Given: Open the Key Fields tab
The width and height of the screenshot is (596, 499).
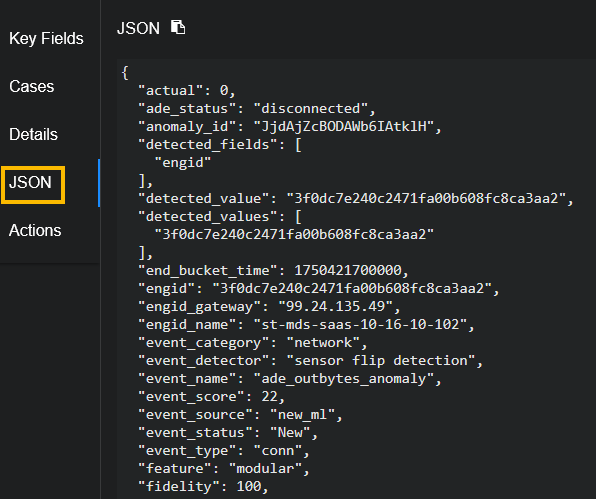Looking at the screenshot, I should click(x=46, y=38).
